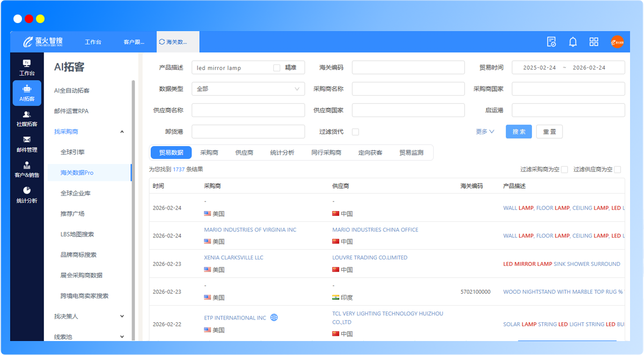
Task: Open the 工作台 sidebar icon
Action: (x=27, y=67)
